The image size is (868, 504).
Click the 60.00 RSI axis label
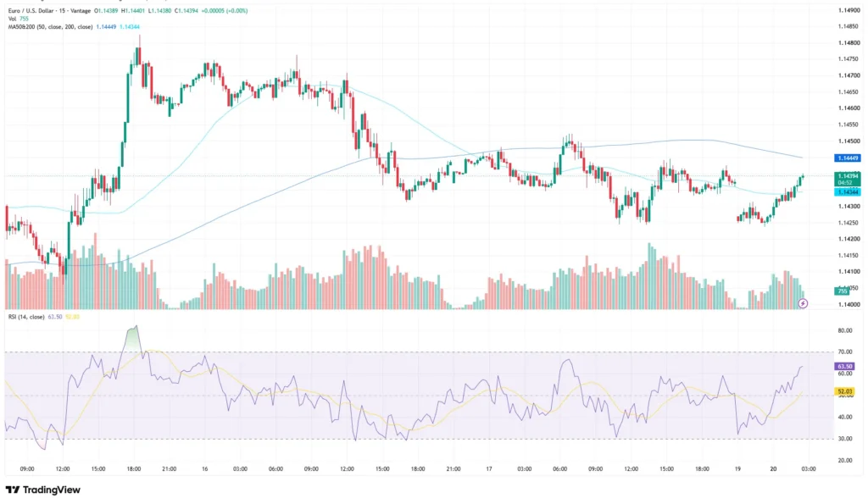point(845,374)
